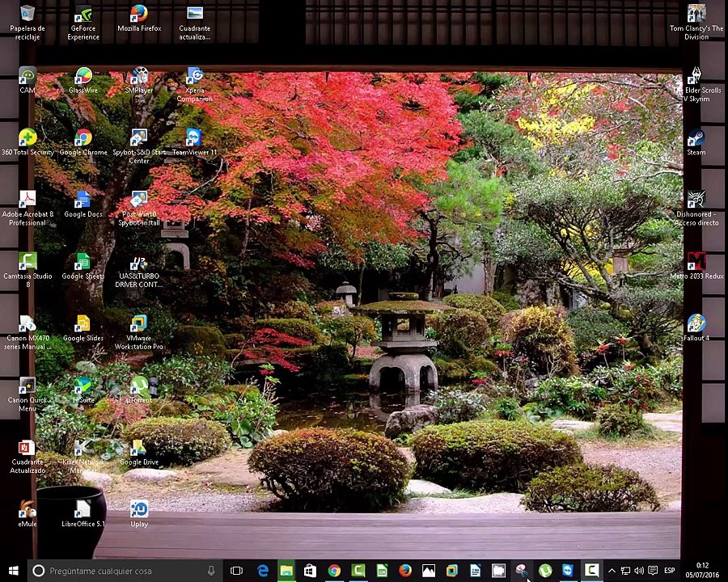The image size is (728, 582).
Task: Click the Fallout 4 desktop icon
Action: [696, 324]
